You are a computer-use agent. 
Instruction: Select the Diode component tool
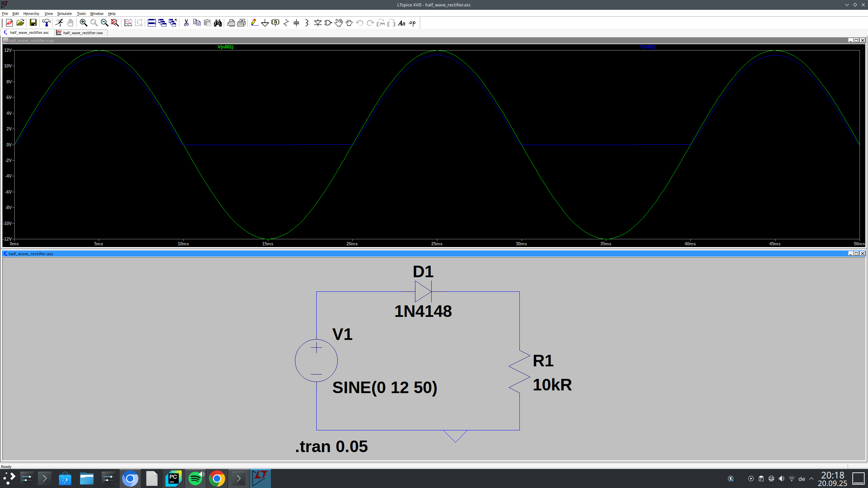[318, 23]
